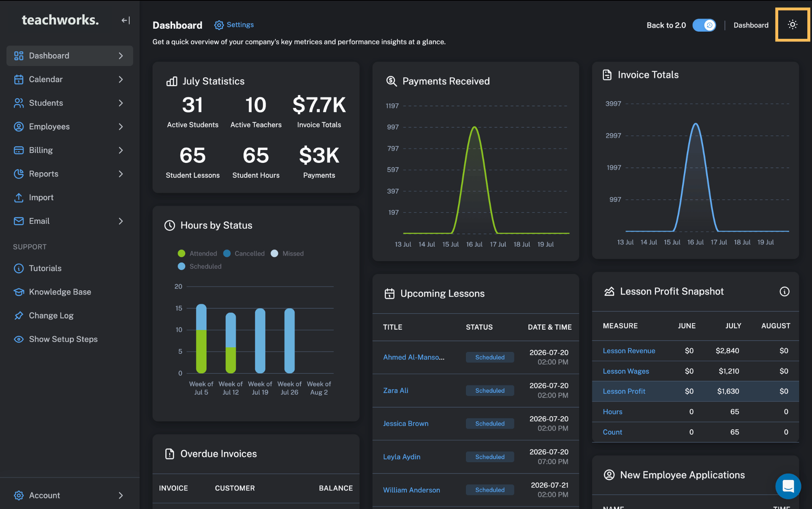The height and width of the screenshot is (509, 812).
Task: Toggle Show Setup Steps eye icon
Action: (x=19, y=339)
